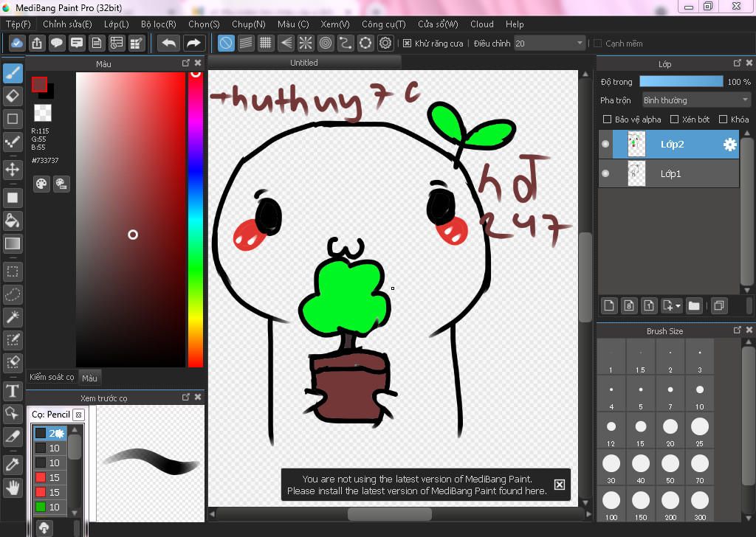Open the color palette icon

pos(41,184)
